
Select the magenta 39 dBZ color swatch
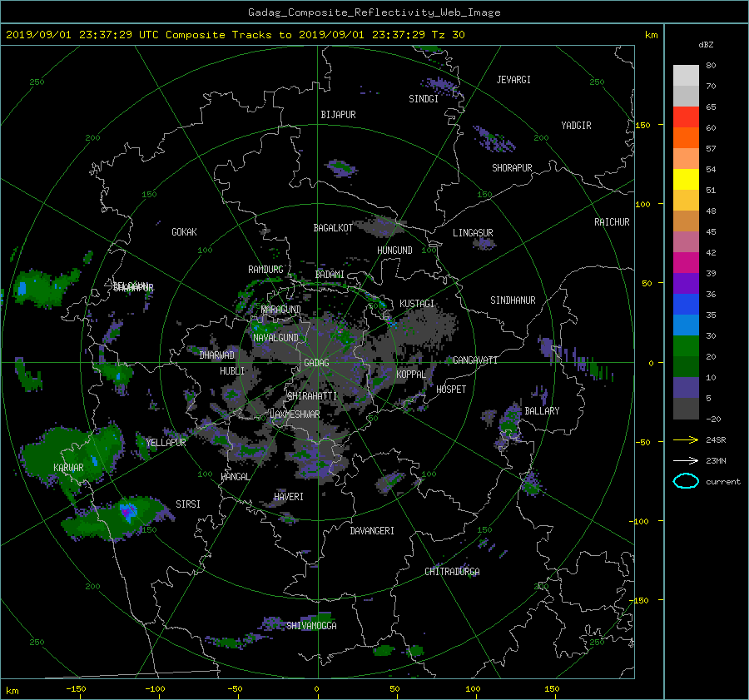(x=686, y=263)
